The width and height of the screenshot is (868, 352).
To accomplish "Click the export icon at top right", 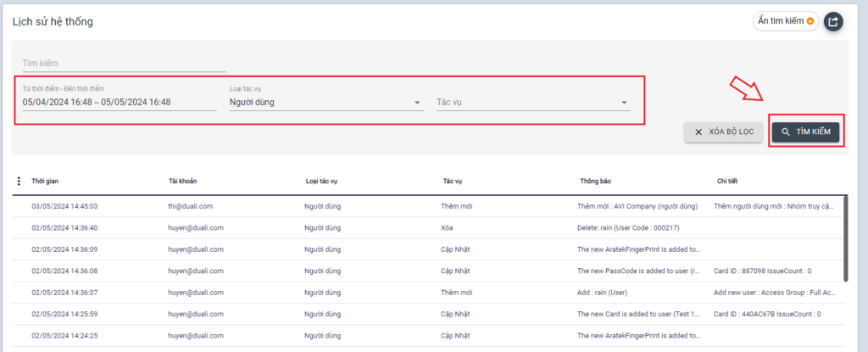I will (x=834, y=21).
